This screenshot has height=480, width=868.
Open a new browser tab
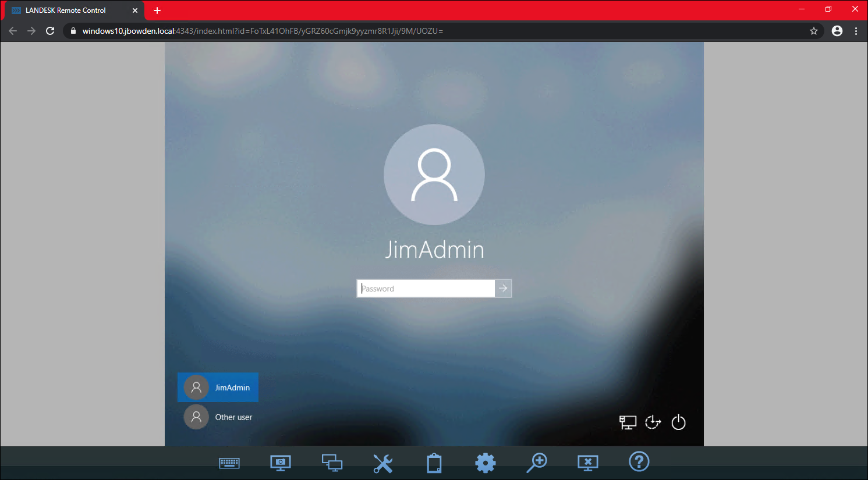[157, 10]
